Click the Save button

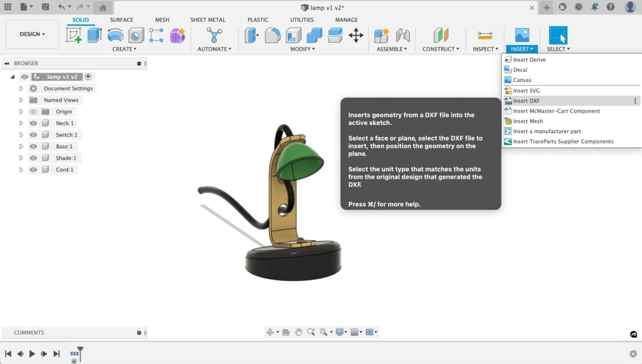click(45, 7)
